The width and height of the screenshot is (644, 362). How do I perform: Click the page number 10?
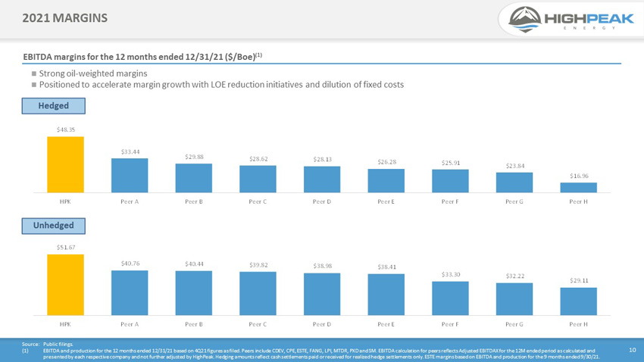click(x=633, y=350)
